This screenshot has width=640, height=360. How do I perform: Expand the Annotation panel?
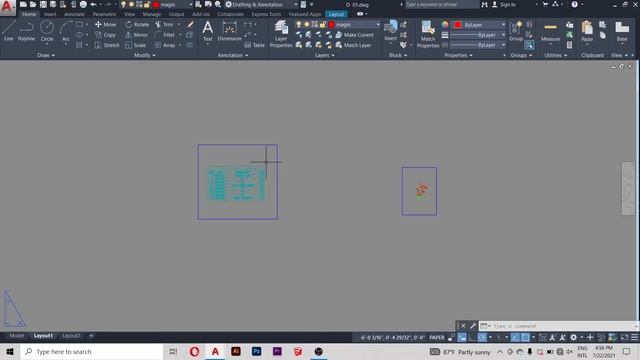click(x=233, y=55)
